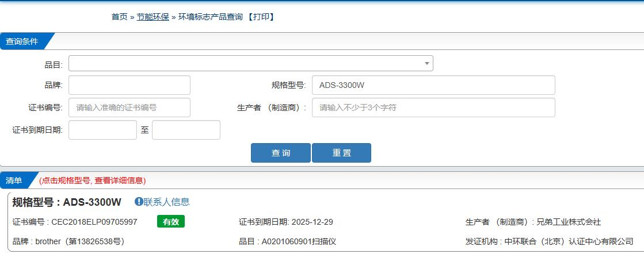This screenshot has height=254, width=644.
Task: Click expiry date text 2025-12-29
Action: click(312, 222)
